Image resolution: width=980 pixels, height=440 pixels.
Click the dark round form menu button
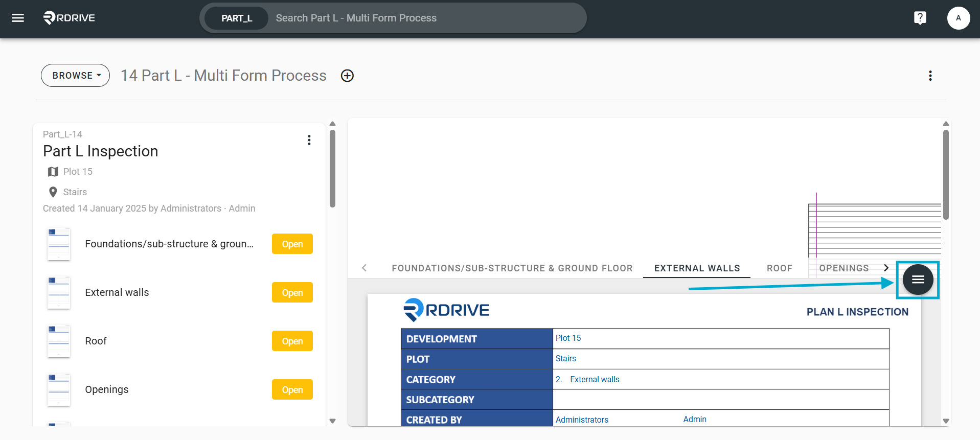coord(918,280)
